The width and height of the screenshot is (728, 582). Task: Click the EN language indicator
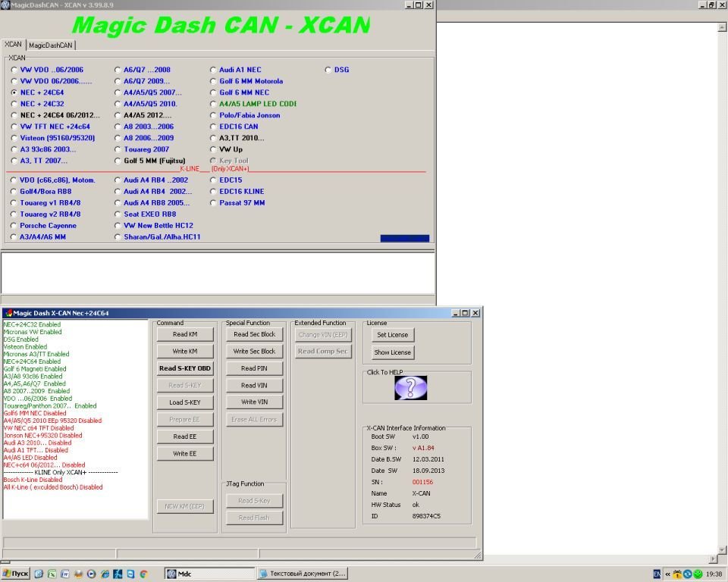coord(657,574)
